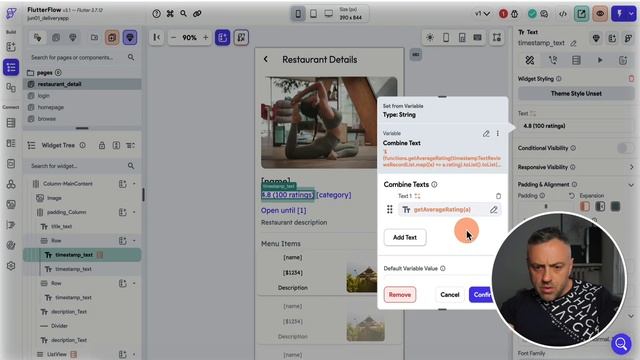The width and height of the screenshot is (640, 360).
Task: Open the help question mark icon
Action: pos(156,13)
